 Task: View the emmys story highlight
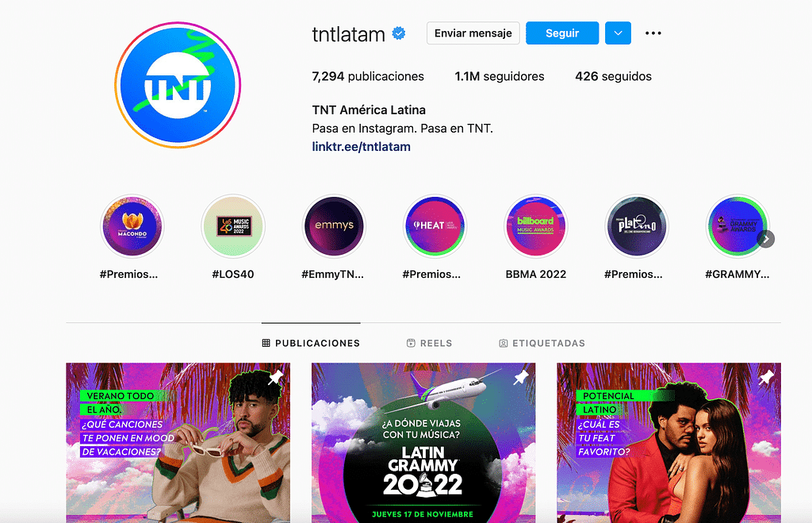[x=334, y=226]
